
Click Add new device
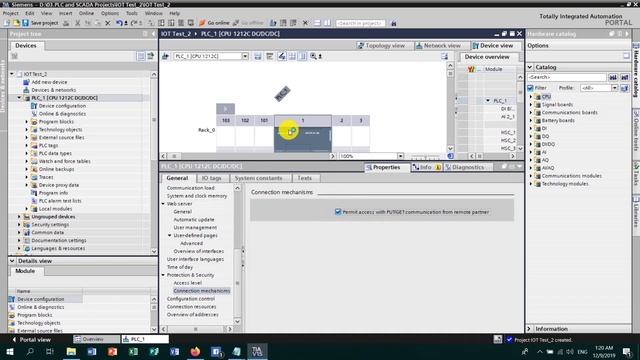tap(49, 82)
